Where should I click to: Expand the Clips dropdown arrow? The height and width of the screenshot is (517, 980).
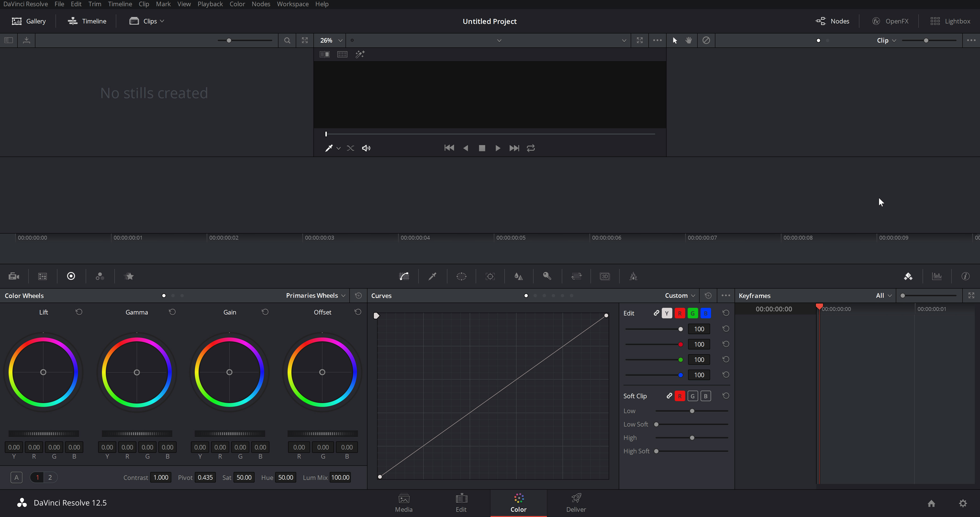(162, 21)
